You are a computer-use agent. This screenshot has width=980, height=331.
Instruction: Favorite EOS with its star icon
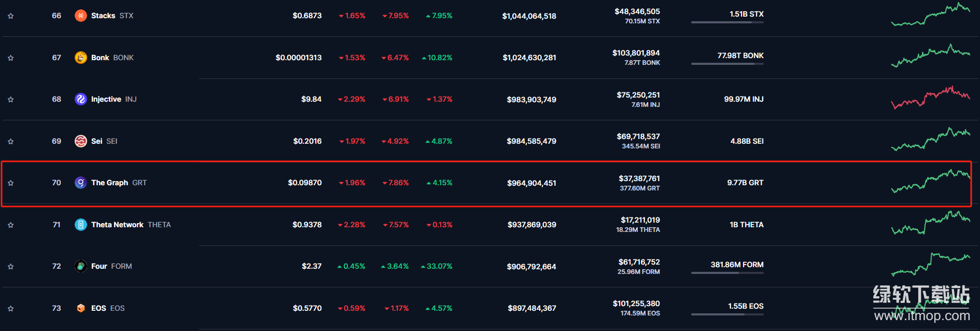click(x=10, y=309)
